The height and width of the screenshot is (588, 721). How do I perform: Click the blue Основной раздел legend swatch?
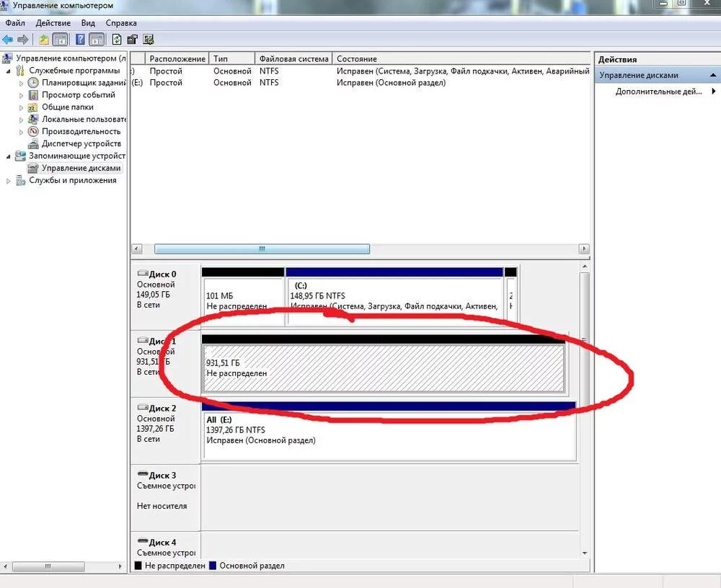[213, 566]
